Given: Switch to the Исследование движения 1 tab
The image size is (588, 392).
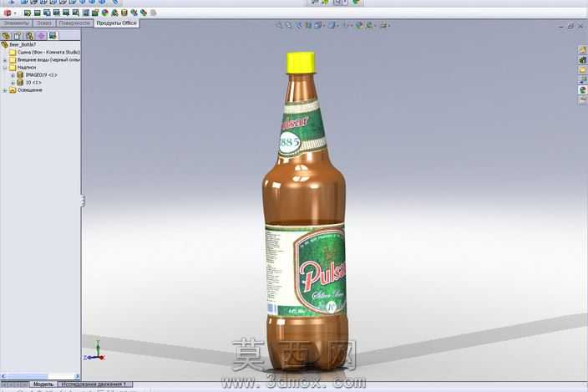Looking at the screenshot, I should click(x=94, y=384).
